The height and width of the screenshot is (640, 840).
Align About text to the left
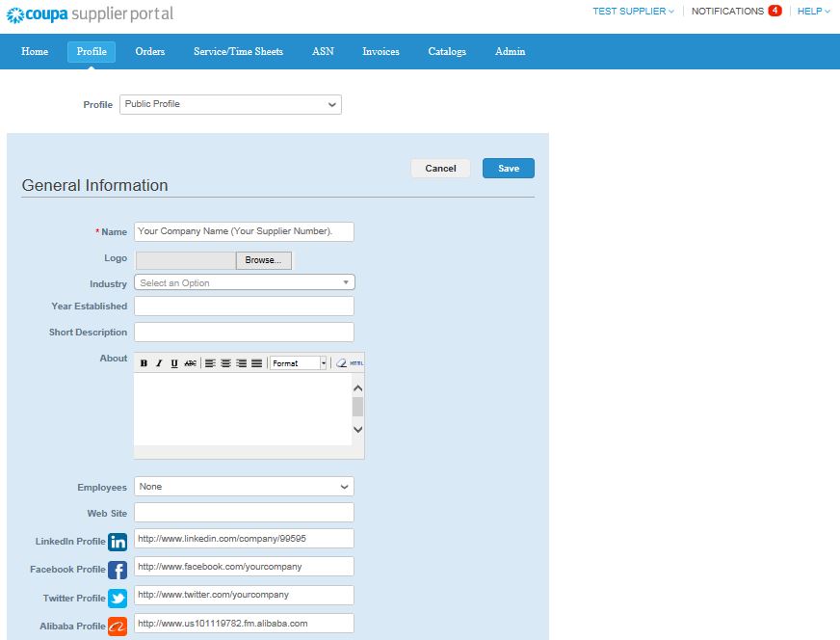210,363
